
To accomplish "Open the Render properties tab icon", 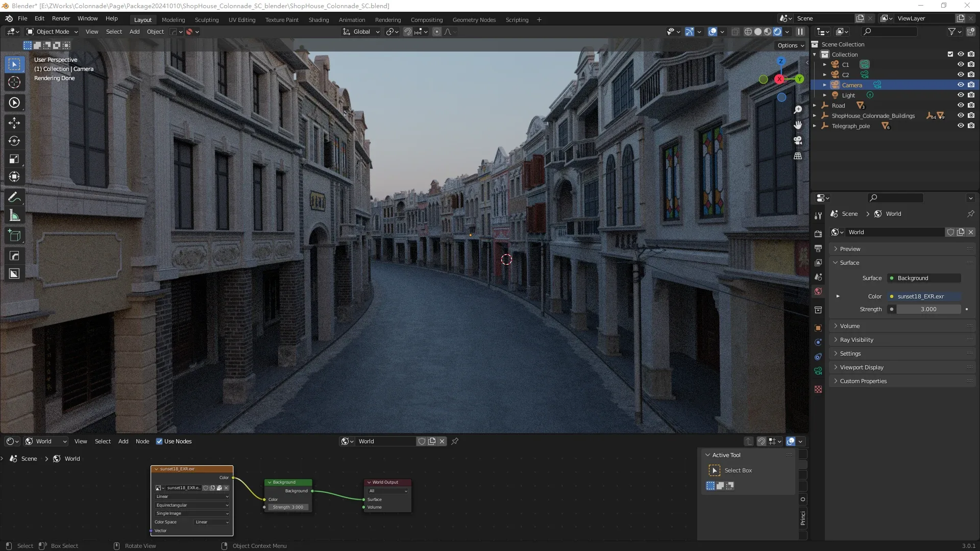I will point(818,234).
